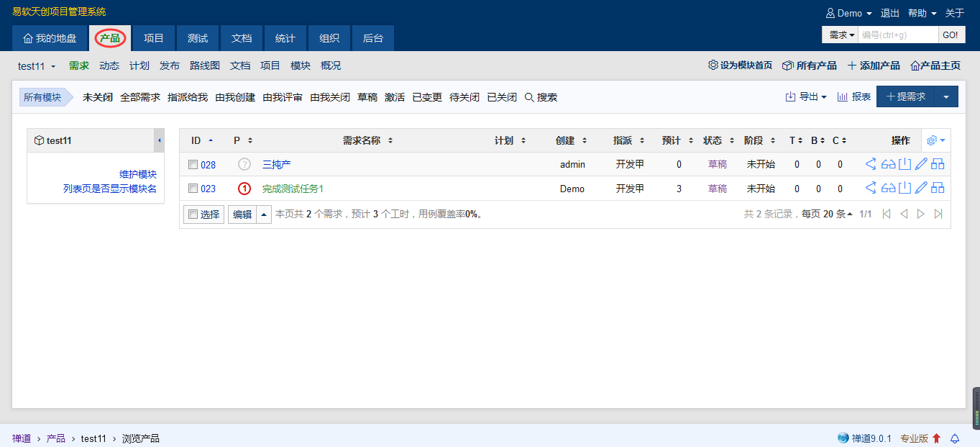This screenshot has width=980, height=447.
Task: Open the arrow beside 提需求 button
Action: coord(946,96)
